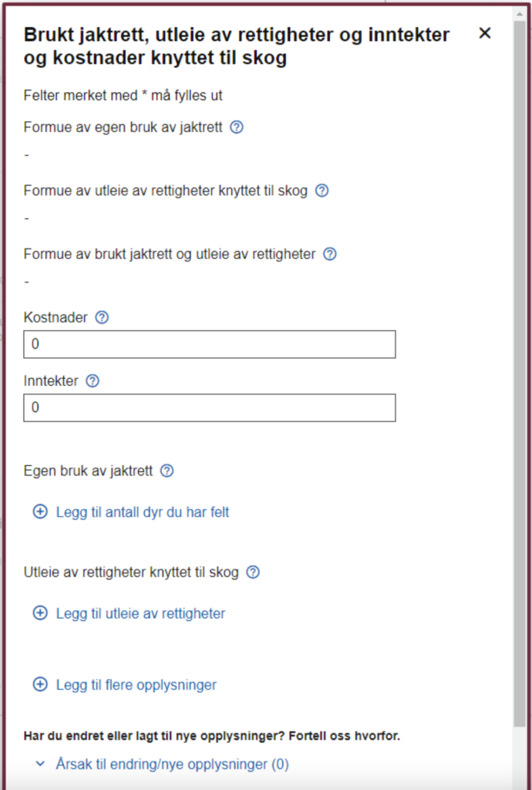This screenshot has height=790, width=532.
Task: Expand Årsak til endring/nye opplysninger chevron
Action: (x=40, y=764)
